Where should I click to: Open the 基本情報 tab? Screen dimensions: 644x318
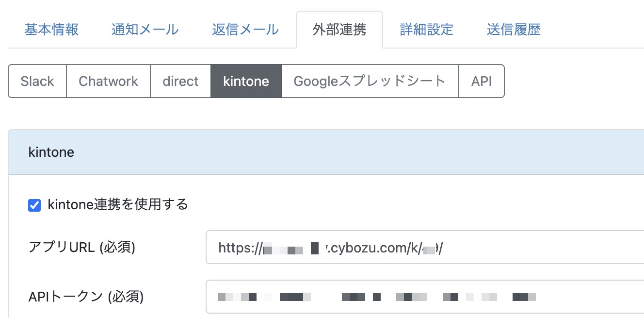coord(51,30)
